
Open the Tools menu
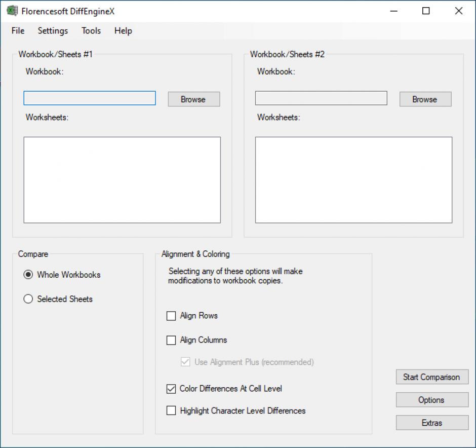click(x=91, y=31)
